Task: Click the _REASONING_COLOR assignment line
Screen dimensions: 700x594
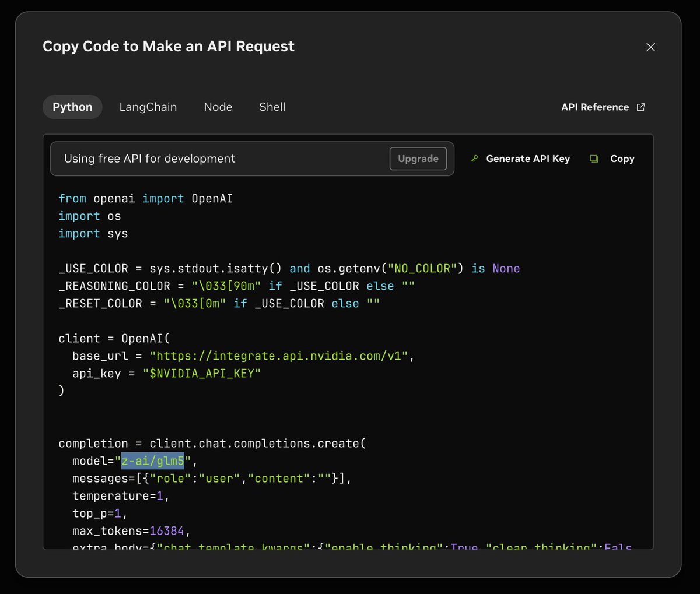Action: [237, 286]
